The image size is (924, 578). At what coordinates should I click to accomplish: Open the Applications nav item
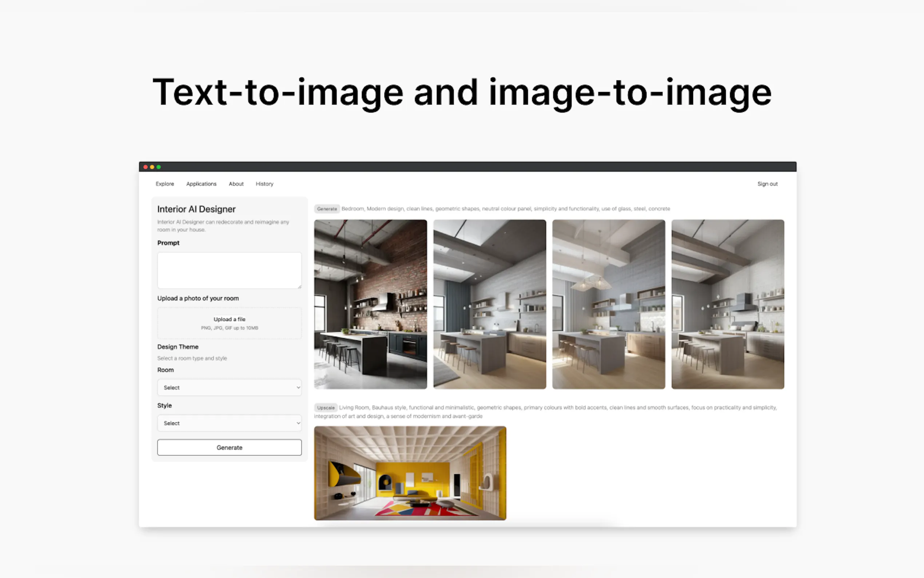coord(201,184)
